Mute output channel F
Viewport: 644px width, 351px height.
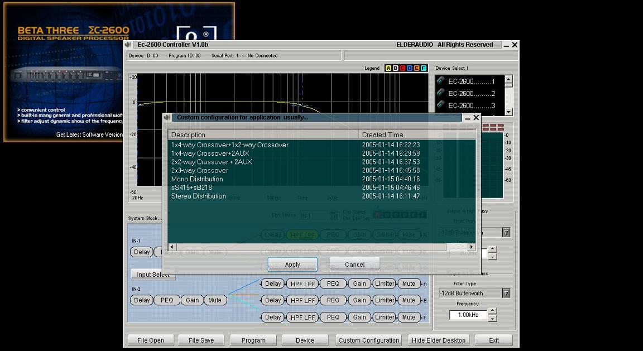(x=408, y=318)
